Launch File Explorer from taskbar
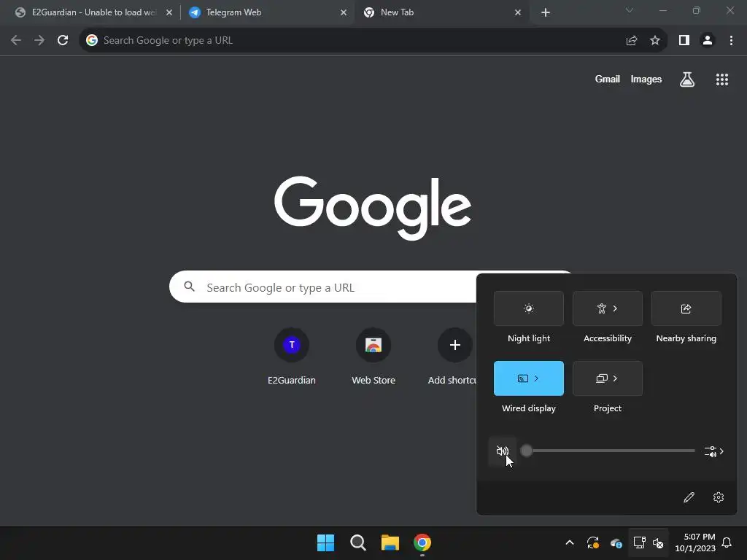 click(x=390, y=542)
